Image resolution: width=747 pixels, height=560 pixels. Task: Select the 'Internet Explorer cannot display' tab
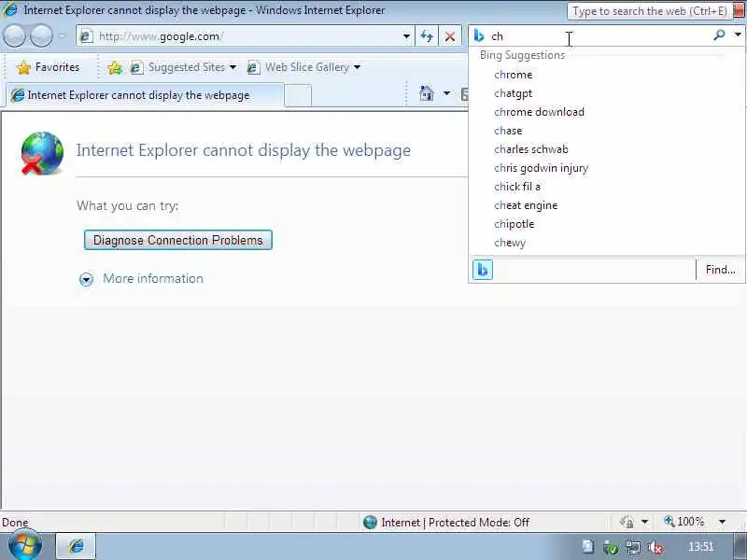pyautogui.click(x=145, y=95)
